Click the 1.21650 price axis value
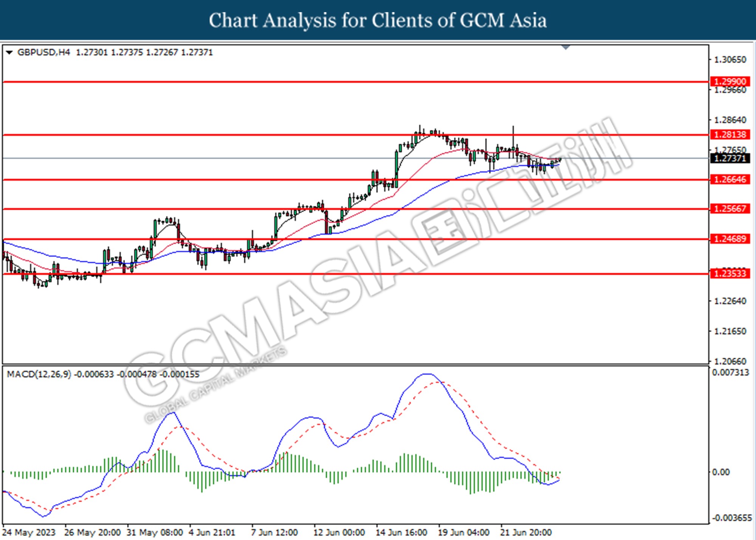Image resolution: width=756 pixels, height=540 pixels. (x=730, y=331)
